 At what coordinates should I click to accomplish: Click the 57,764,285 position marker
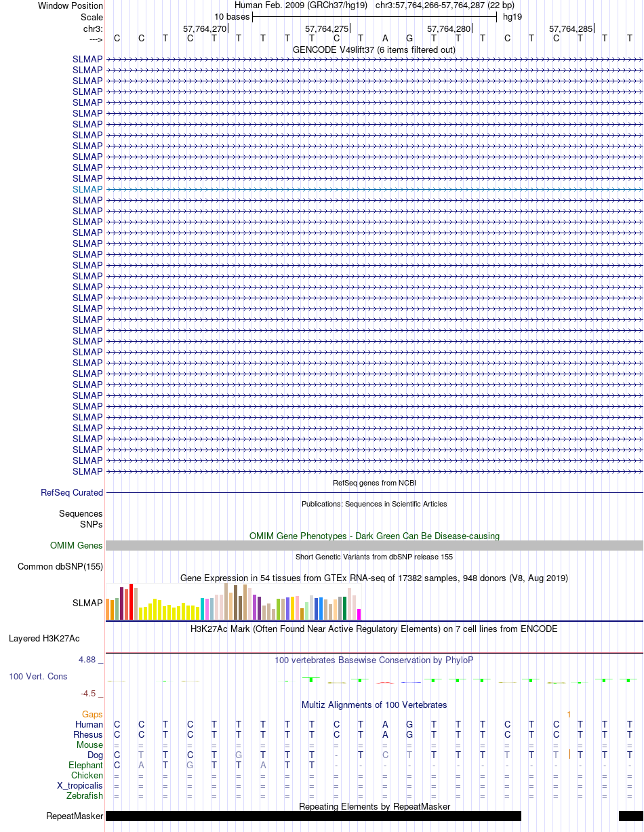pyautogui.click(x=571, y=29)
